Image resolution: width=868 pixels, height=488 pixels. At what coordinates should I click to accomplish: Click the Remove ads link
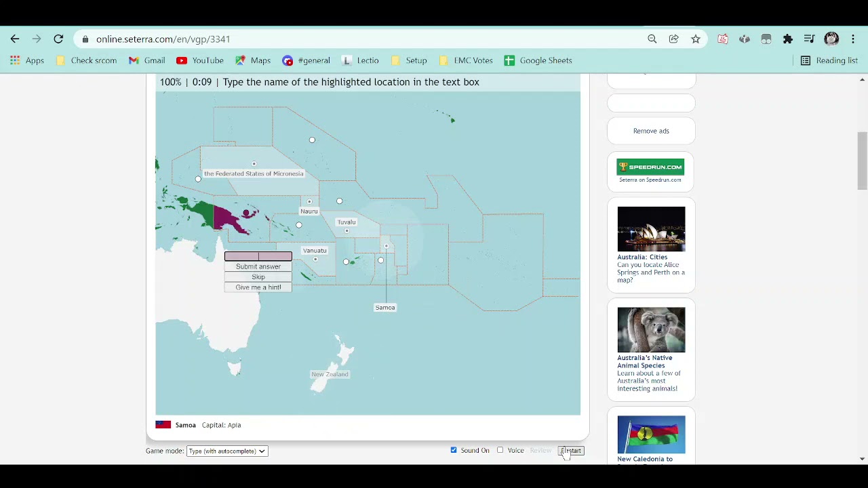pos(651,131)
